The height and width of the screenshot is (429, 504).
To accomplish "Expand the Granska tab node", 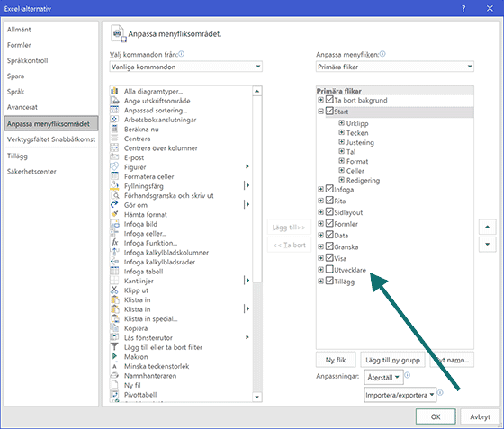I will point(320,246).
